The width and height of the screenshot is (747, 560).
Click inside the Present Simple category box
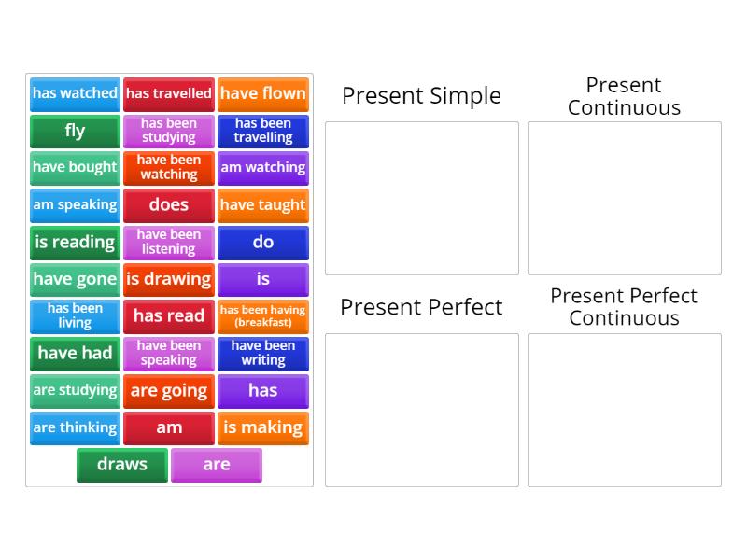tap(422, 198)
